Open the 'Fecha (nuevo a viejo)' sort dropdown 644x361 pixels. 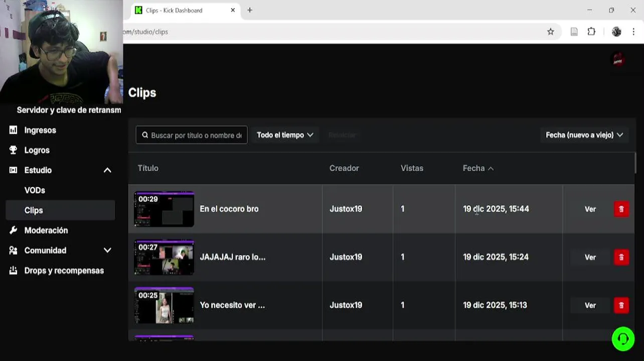point(584,135)
